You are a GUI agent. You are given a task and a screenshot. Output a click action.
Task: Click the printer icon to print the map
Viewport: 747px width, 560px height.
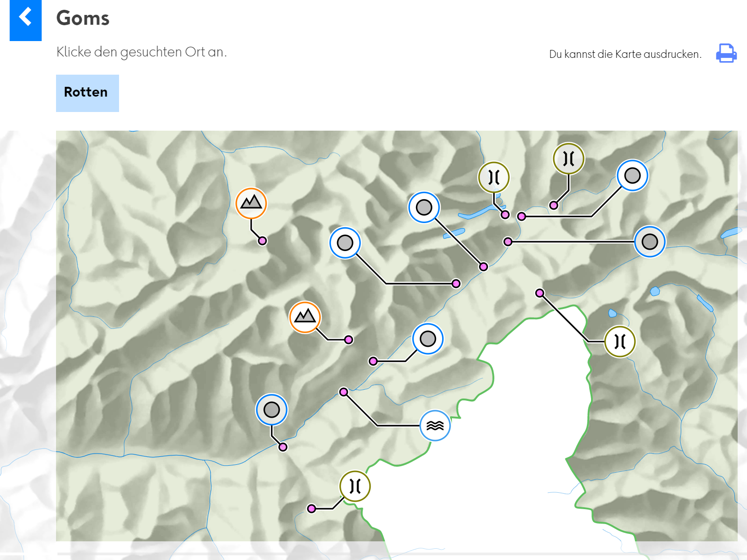(726, 53)
